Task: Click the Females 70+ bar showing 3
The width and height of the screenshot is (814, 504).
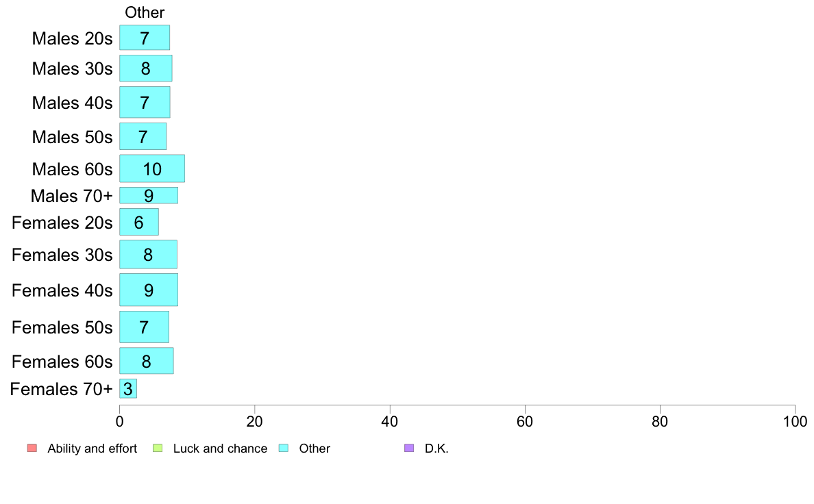Action: coord(128,388)
